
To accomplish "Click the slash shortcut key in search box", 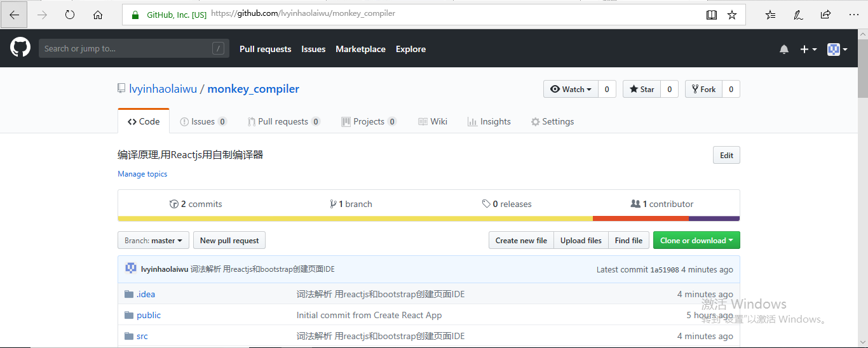I will [218, 48].
